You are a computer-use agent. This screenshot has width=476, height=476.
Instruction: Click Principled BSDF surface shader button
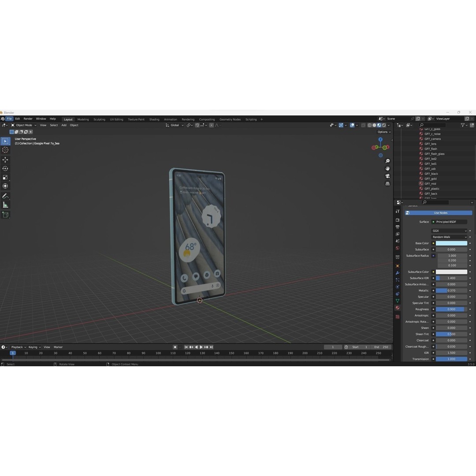click(449, 222)
